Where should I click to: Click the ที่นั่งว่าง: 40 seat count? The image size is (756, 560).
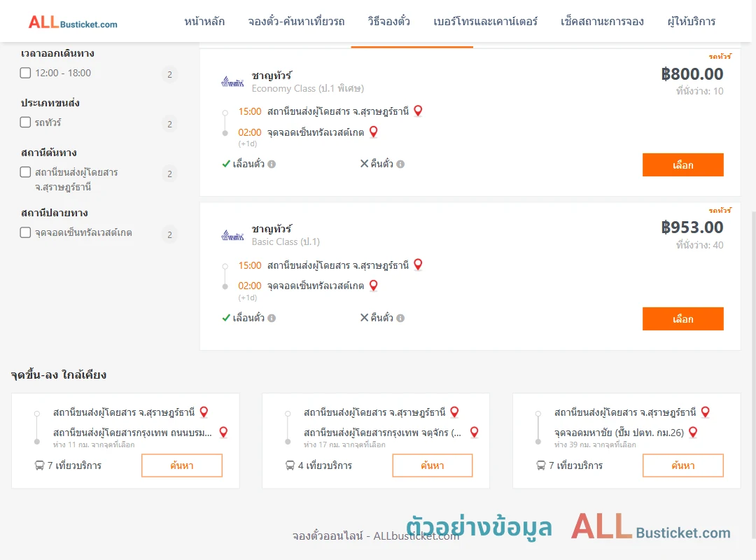(x=699, y=245)
